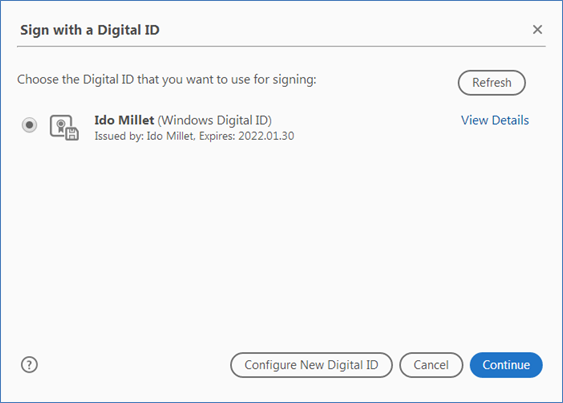
Task: Click the certificate ribbon seal in ID icon
Action: [61, 125]
